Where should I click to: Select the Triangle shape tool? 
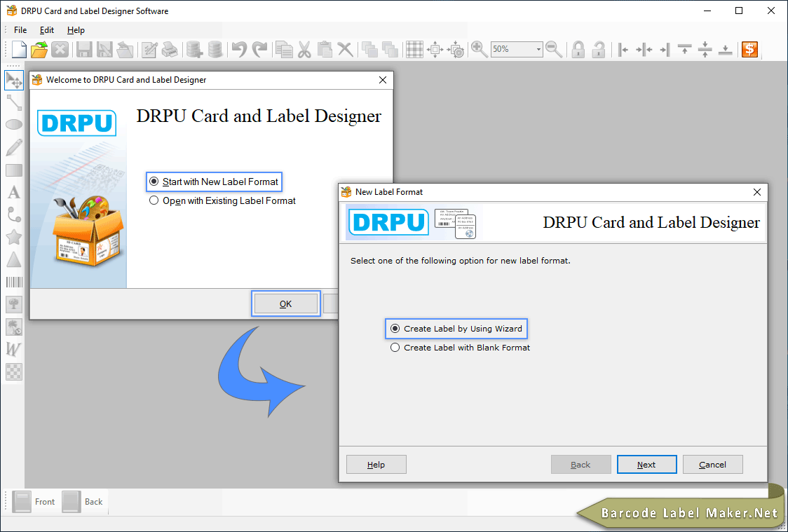point(14,259)
